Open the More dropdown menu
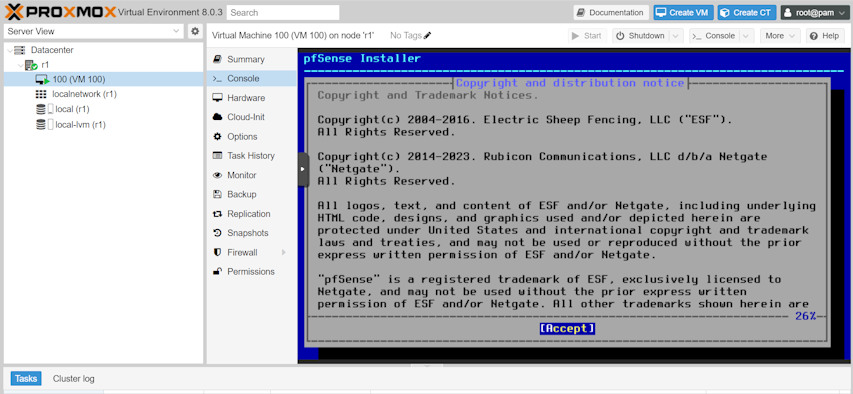The height and width of the screenshot is (394, 853). coord(780,36)
